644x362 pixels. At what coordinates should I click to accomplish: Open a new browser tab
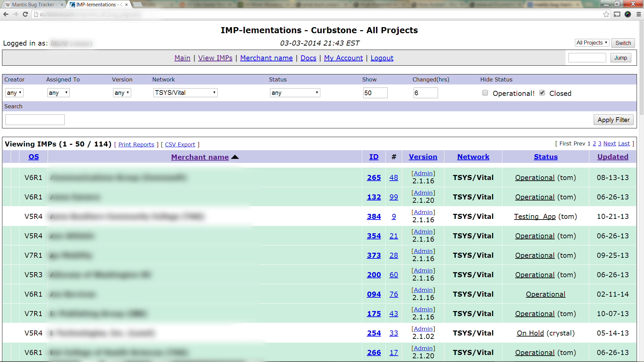pyautogui.click(x=138, y=4)
